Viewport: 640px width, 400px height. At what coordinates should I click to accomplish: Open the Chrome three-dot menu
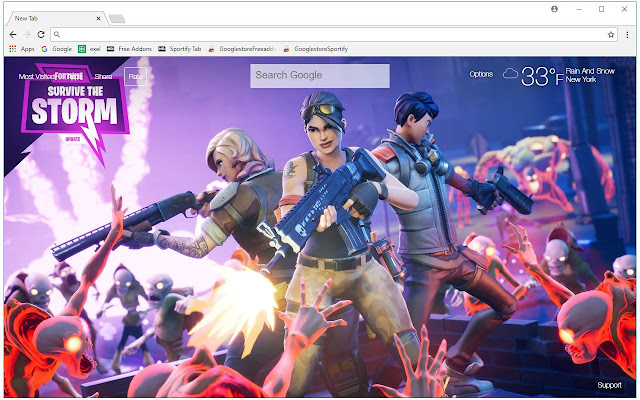[x=627, y=35]
